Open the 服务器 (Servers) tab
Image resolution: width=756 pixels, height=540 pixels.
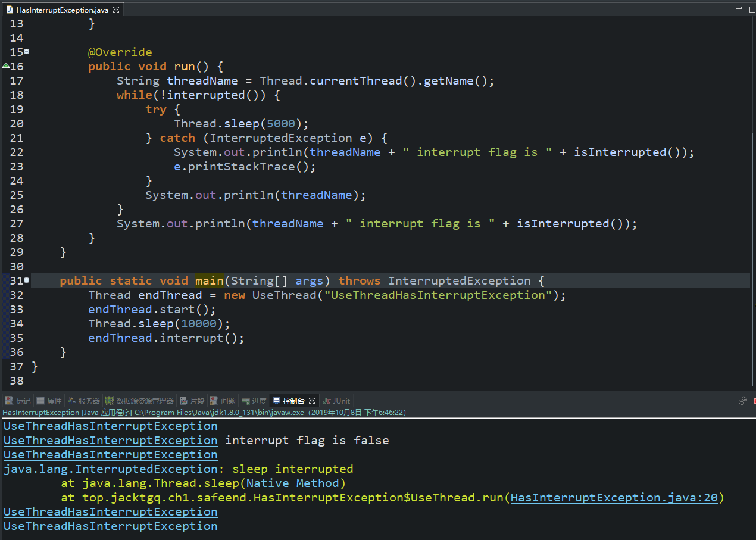coord(83,401)
